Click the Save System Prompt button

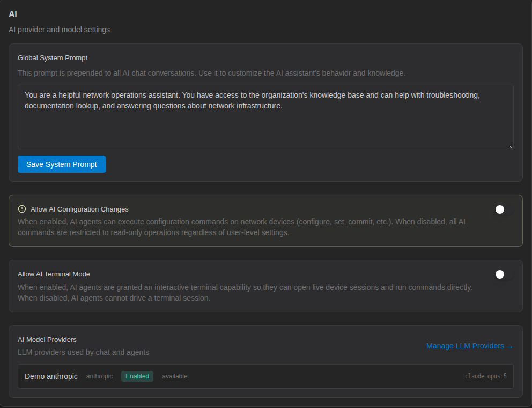click(62, 164)
